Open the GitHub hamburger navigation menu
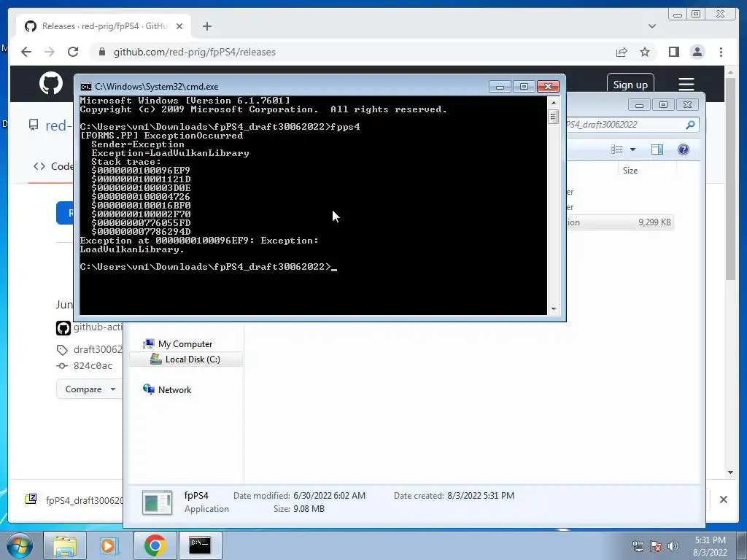This screenshot has height=560, width=747. (x=686, y=85)
